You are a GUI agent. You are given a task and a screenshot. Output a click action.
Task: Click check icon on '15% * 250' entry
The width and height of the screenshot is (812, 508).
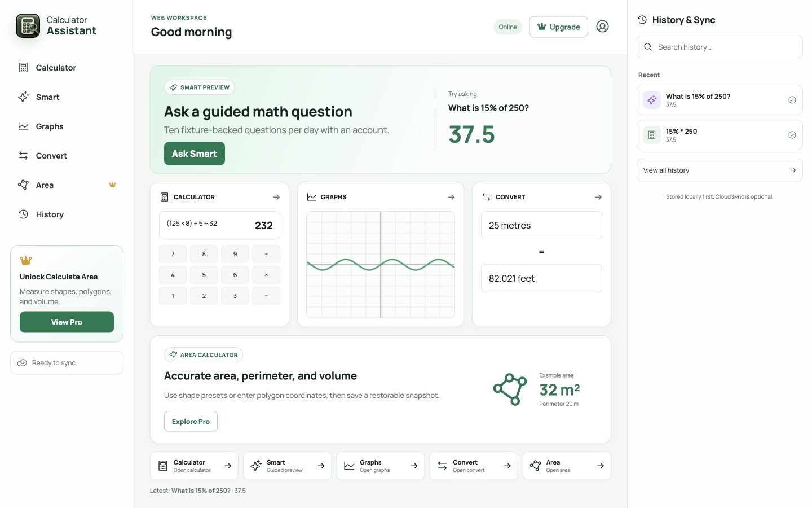tap(792, 135)
